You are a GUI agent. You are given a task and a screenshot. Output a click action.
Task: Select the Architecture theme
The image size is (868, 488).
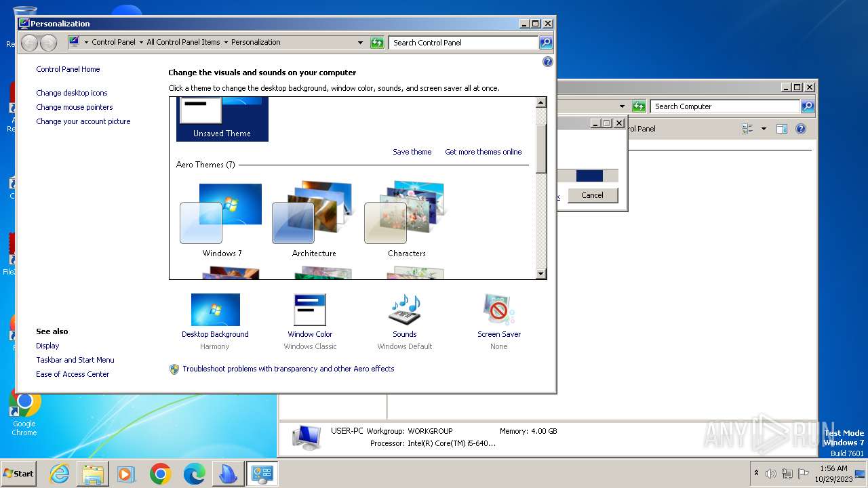(x=314, y=220)
